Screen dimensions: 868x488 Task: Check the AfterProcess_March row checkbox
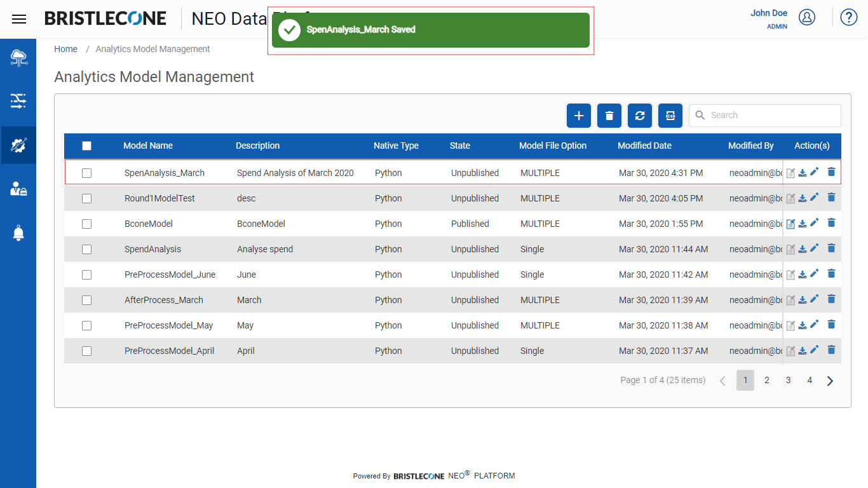[87, 300]
